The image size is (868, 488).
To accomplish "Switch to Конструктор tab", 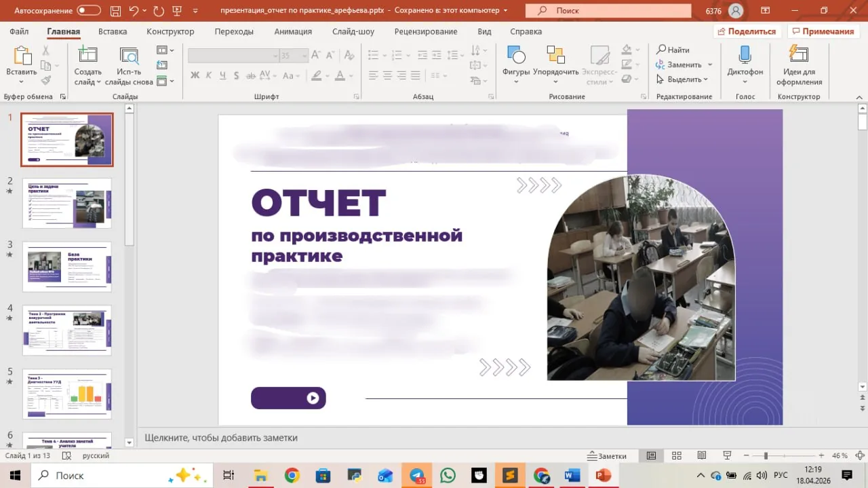I will pos(170,31).
